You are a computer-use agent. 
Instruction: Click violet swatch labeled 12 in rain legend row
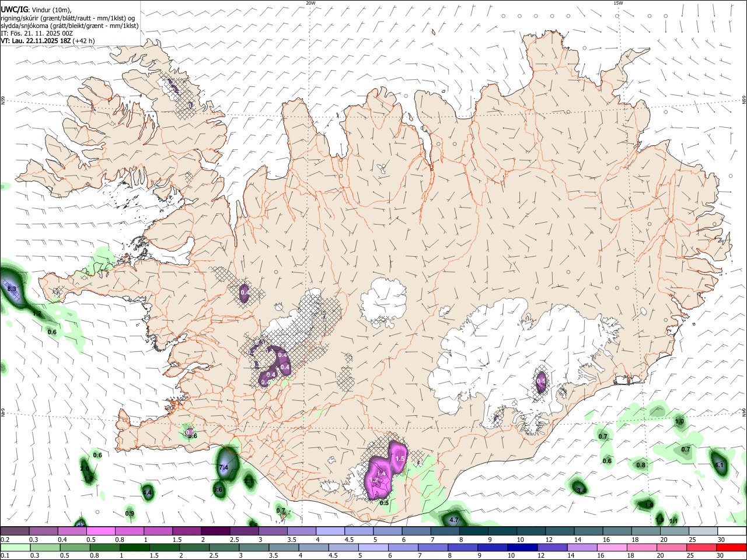pos(552,547)
